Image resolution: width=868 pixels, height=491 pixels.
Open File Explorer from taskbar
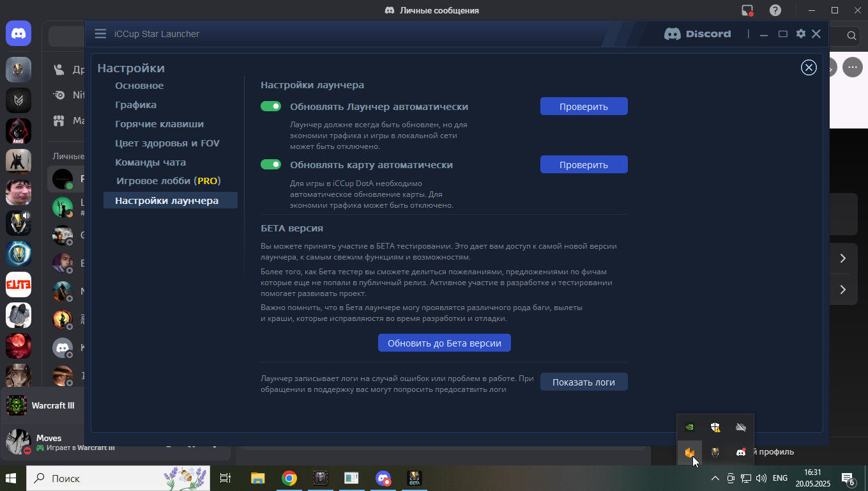click(257, 478)
